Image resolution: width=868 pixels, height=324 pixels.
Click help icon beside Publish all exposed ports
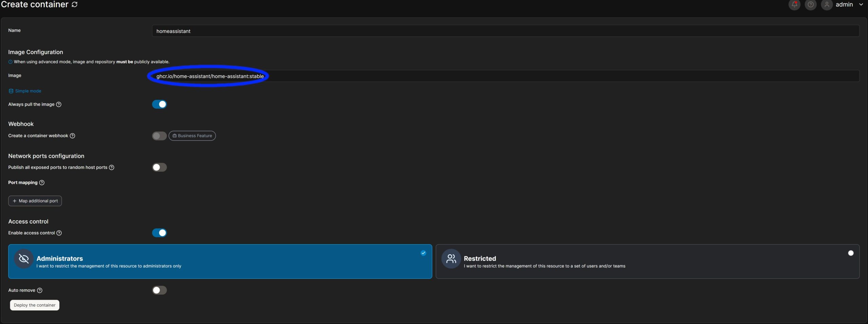(x=112, y=167)
